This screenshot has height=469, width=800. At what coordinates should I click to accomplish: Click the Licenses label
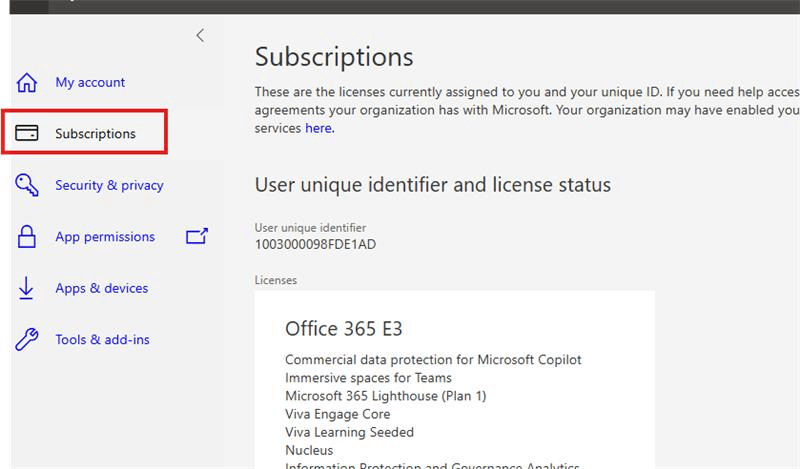[276, 280]
